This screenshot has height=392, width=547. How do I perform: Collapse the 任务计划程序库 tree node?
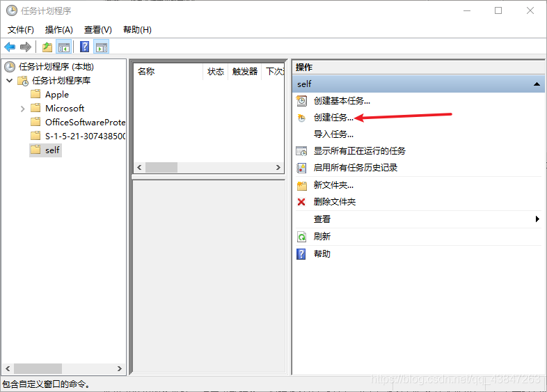10,81
